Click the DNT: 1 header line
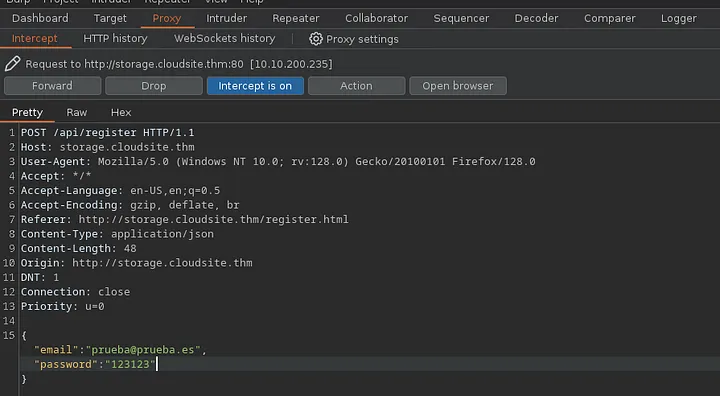Viewport: 720px width, 396px height. (x=40, y=277)
